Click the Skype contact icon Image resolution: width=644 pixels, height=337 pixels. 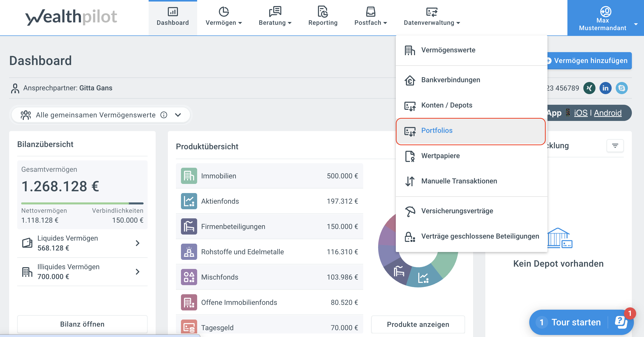[x=622, y=88]
